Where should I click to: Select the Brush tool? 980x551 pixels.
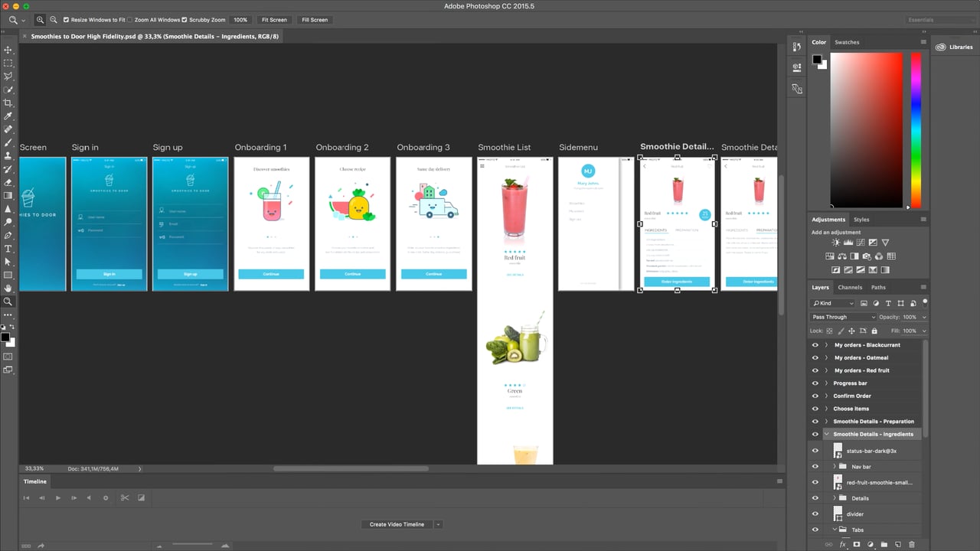[x=8, y=142]
